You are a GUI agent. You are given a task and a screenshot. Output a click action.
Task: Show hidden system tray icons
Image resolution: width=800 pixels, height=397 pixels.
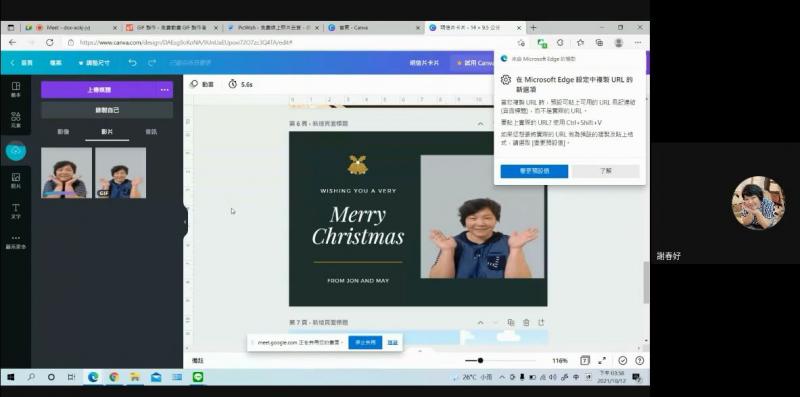(x=502, y=377)
